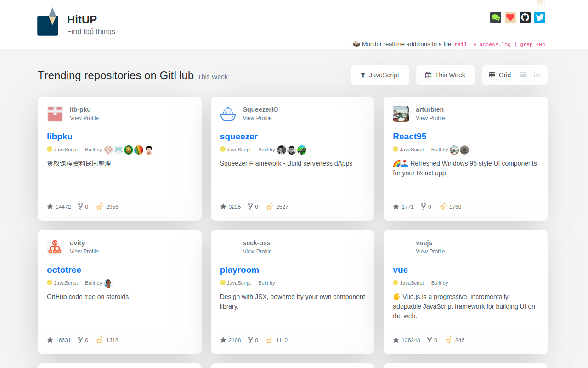Click last contributor avatar on libpku card
This screenshot has width=588, height=368.
(x=149, y=149)
